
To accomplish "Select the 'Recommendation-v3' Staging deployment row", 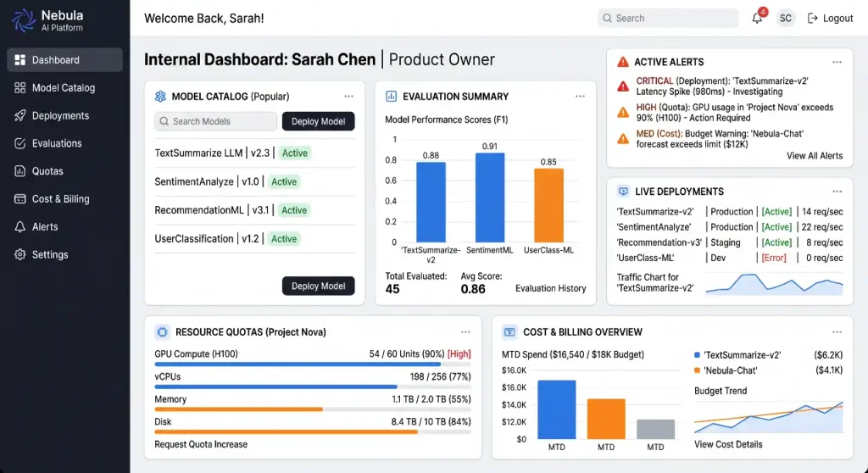I will (730, 242).
